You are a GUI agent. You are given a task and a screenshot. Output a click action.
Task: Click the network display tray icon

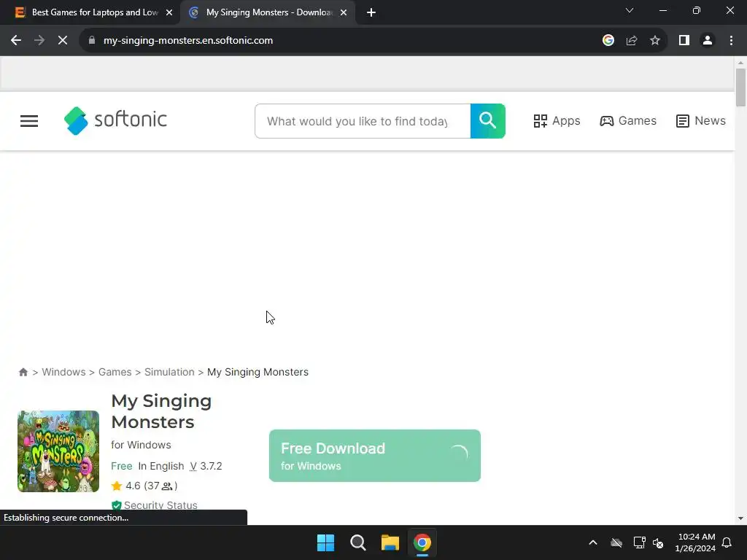(639, 542)
